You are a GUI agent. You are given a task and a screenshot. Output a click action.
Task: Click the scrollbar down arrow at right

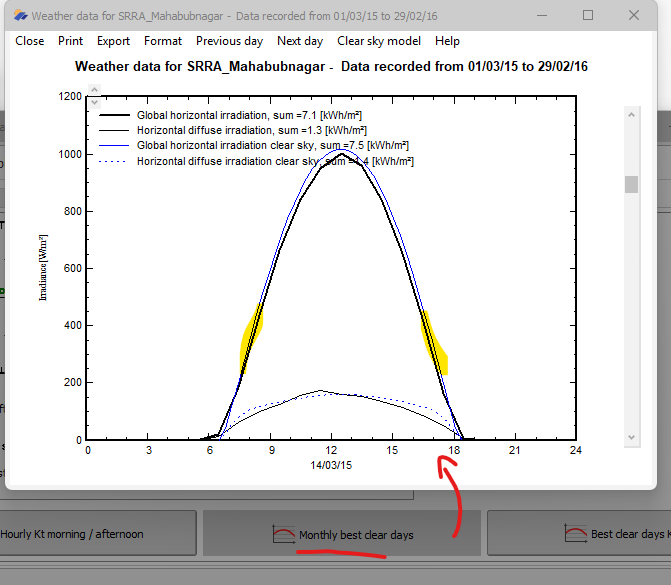point(631,437)
